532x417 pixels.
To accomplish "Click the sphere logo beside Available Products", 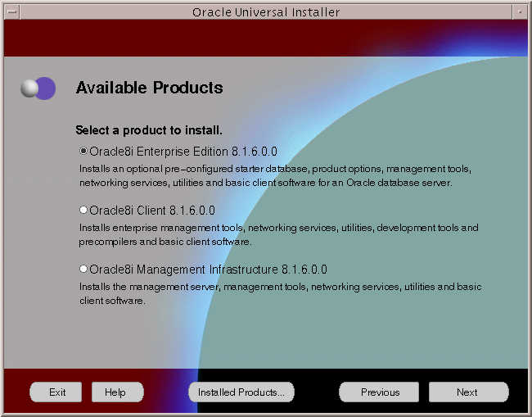I will click(38, 88).
